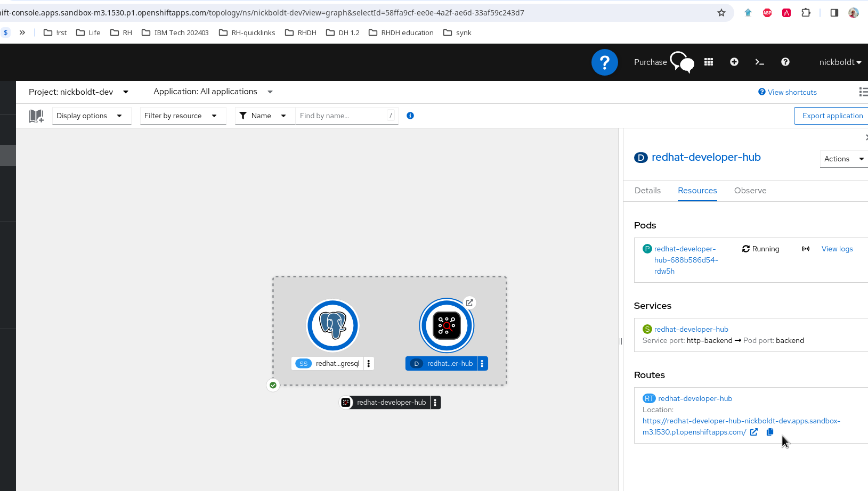Image resolution: width=868 pixels, height=491 pixels.
Task: Switch to list view icon
Action: click(863, 92)
